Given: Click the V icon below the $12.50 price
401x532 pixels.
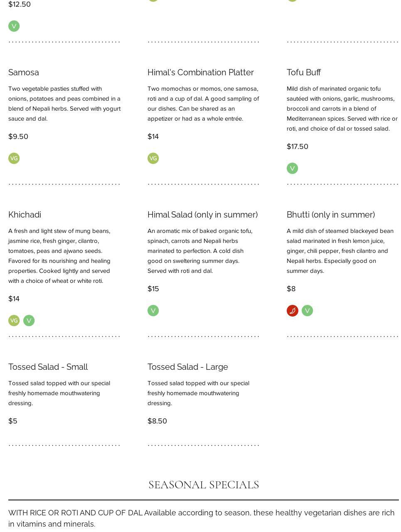Looking at the screenshot, I should click(14, 26).
